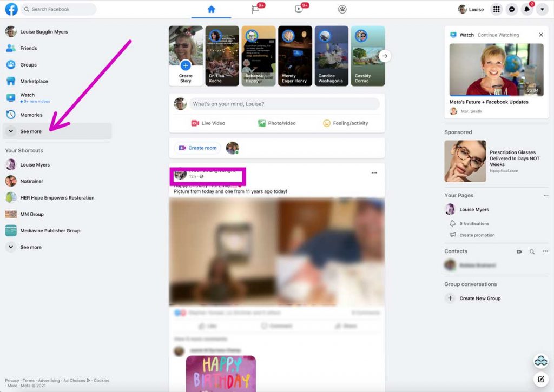The image size is (554, 392).
Task: Start a video chat from Contacts
Action: (x=519, y=251)
